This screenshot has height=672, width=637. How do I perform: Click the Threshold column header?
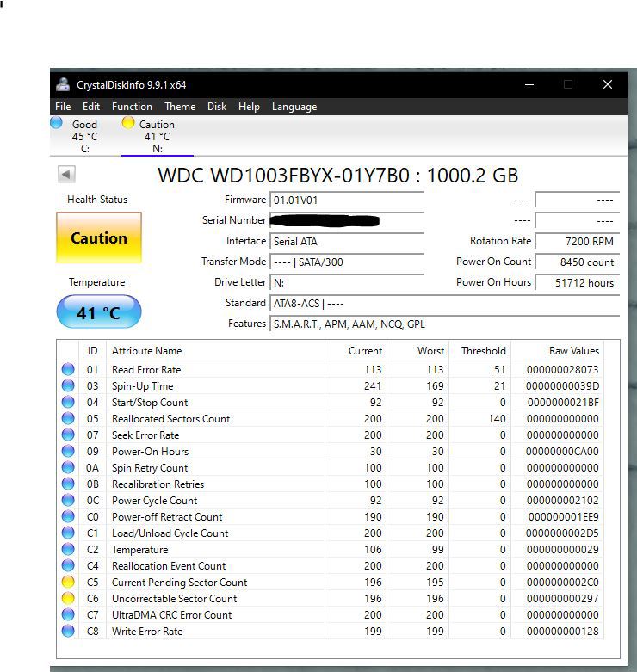479,350
